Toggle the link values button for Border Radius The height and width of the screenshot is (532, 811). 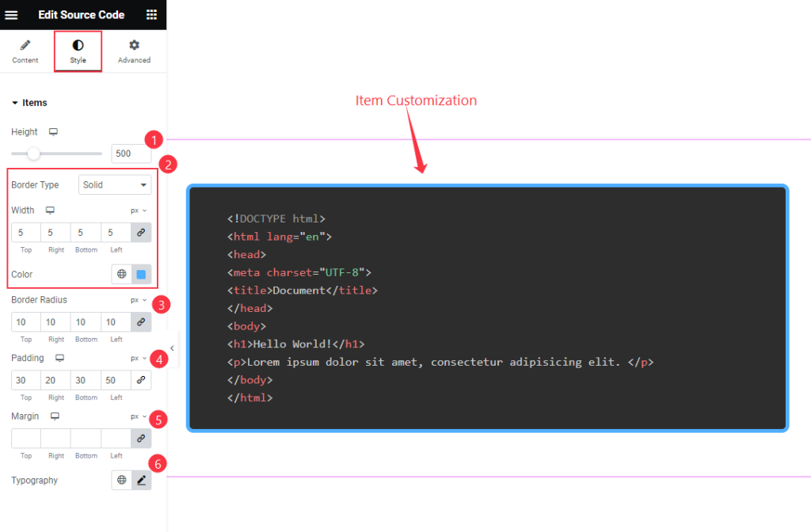coord(141,322)
